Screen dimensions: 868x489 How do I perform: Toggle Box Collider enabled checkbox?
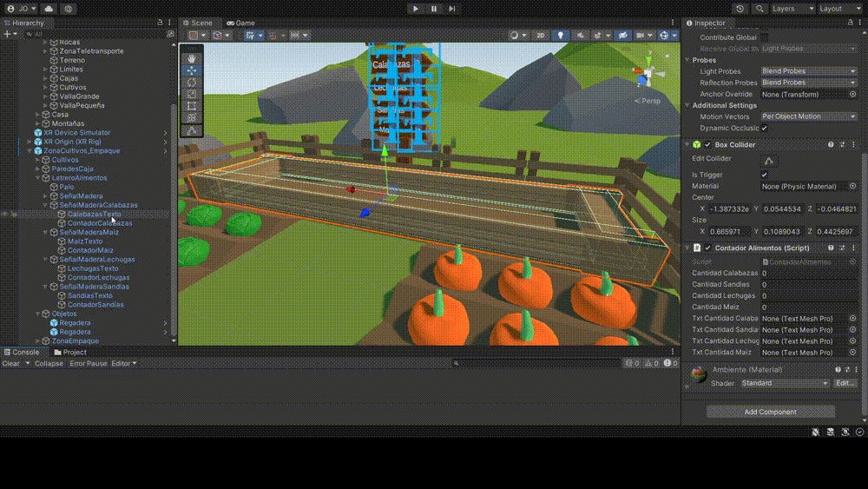707,144
